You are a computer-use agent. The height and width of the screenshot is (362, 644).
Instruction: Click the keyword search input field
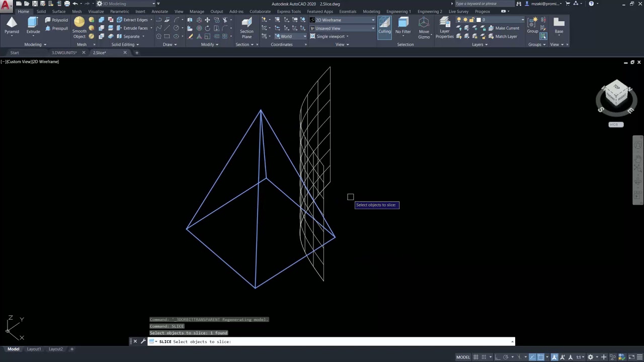point(484,4)
